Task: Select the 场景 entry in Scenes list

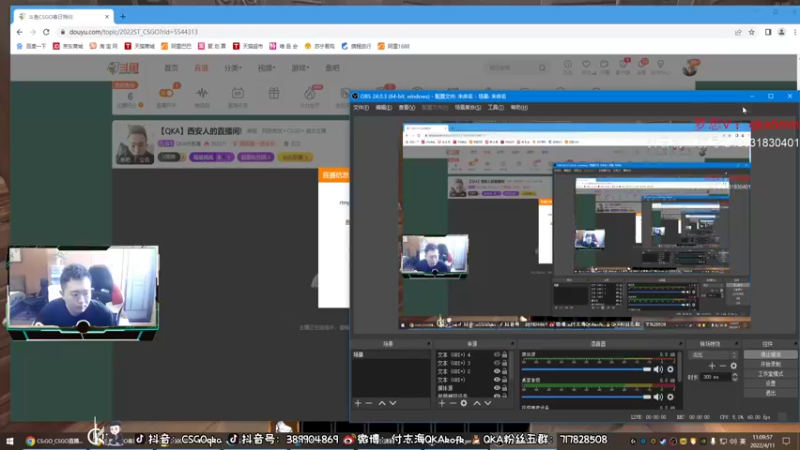Action: (390, 355)
